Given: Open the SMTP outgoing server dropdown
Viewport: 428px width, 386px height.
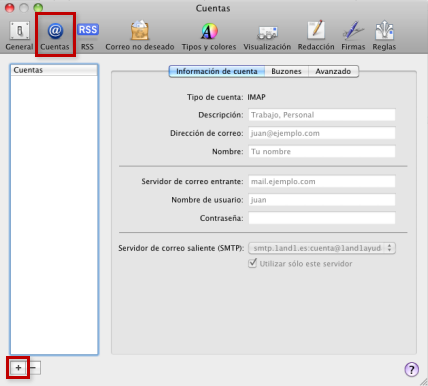Looking at the screenshot, I should pos(322,248).
